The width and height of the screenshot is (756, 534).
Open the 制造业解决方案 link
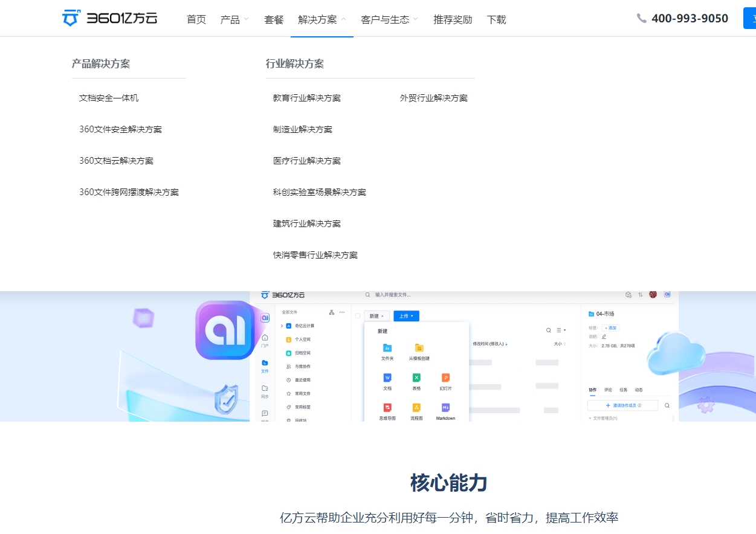click(x=303, y=129)
